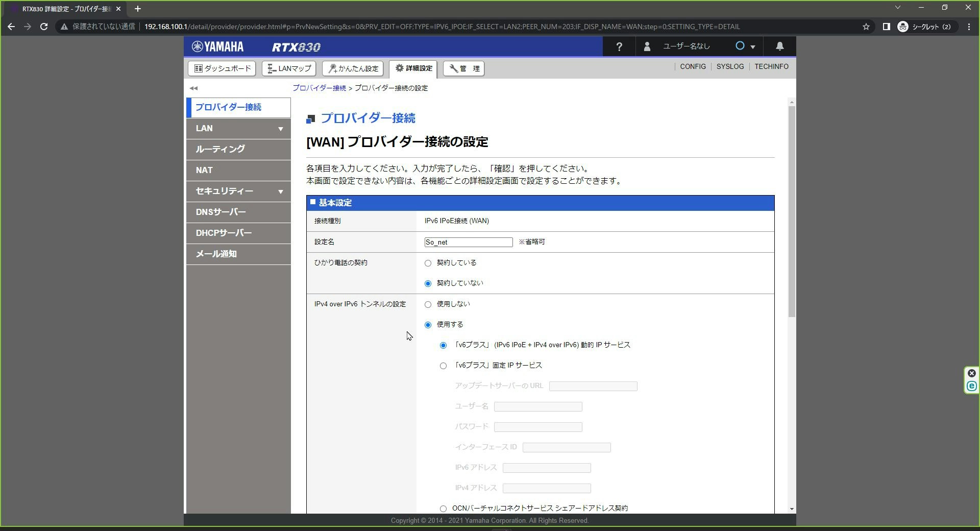Close the RTX830 browser tab
Viewport: 980px width, 531px height.
tap(118, 9)
